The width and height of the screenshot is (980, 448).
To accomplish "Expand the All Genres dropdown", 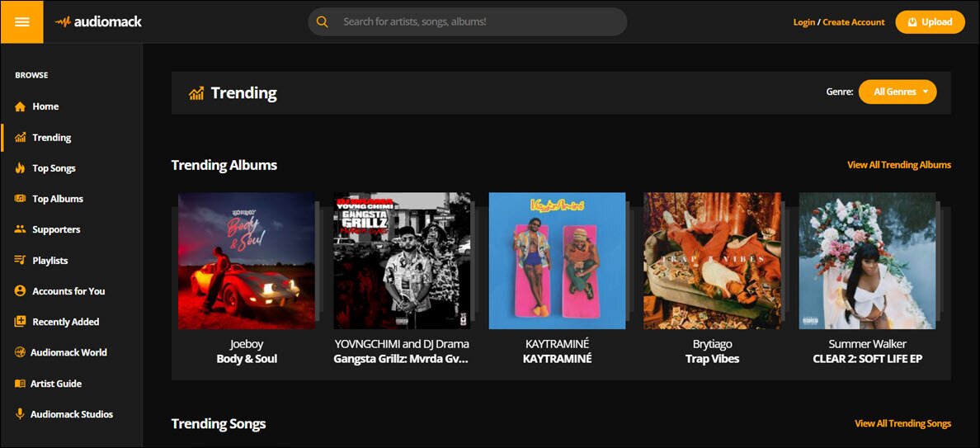I will (898, 92).
